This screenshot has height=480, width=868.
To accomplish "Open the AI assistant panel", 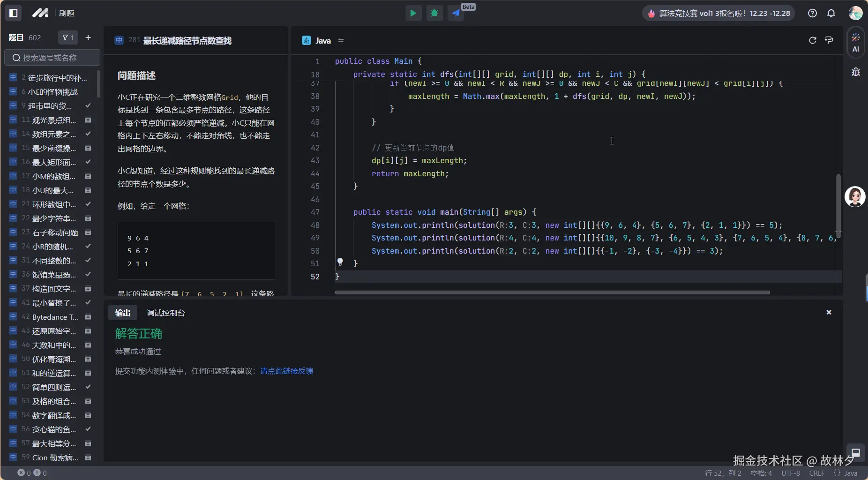I will pos(855,42).
